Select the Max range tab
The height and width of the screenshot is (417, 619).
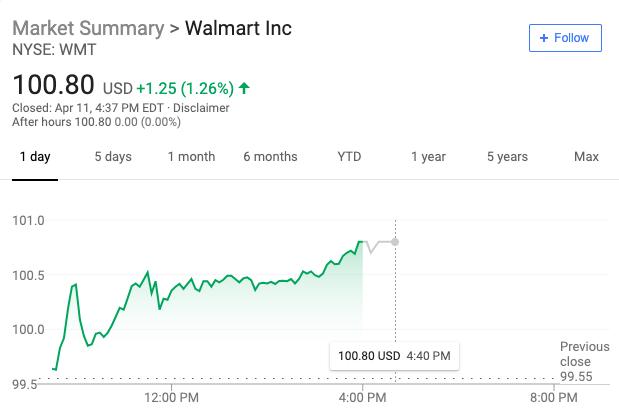click(586, 157)
